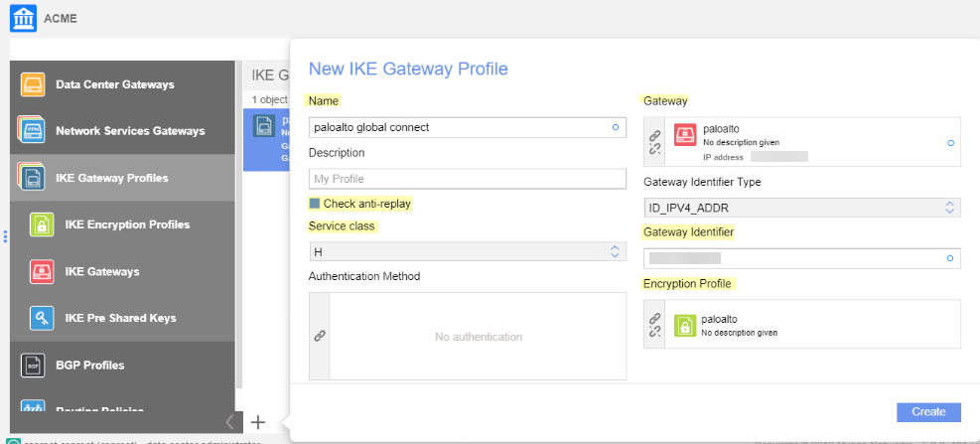Click the plus button to add object
The height and width of the screenshot is (444, 980).
pyautogui.click(x=258, y=422)
